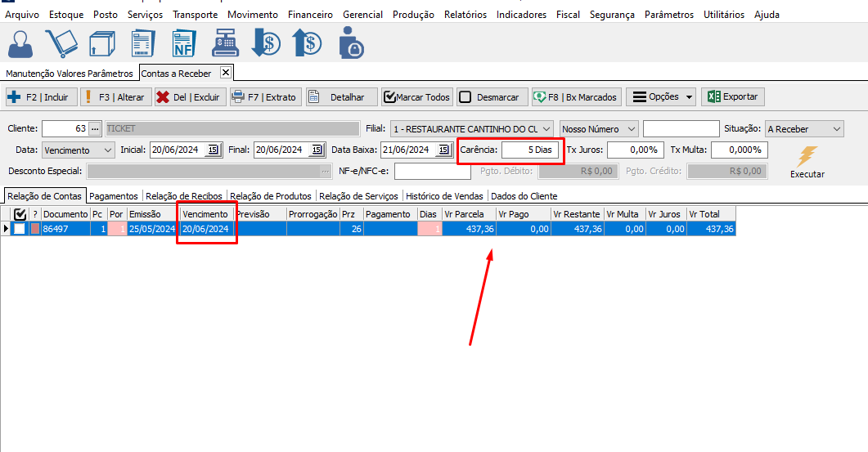
Task: Click the calendar icon in Data Baixa
Action: tap(443, 150)
